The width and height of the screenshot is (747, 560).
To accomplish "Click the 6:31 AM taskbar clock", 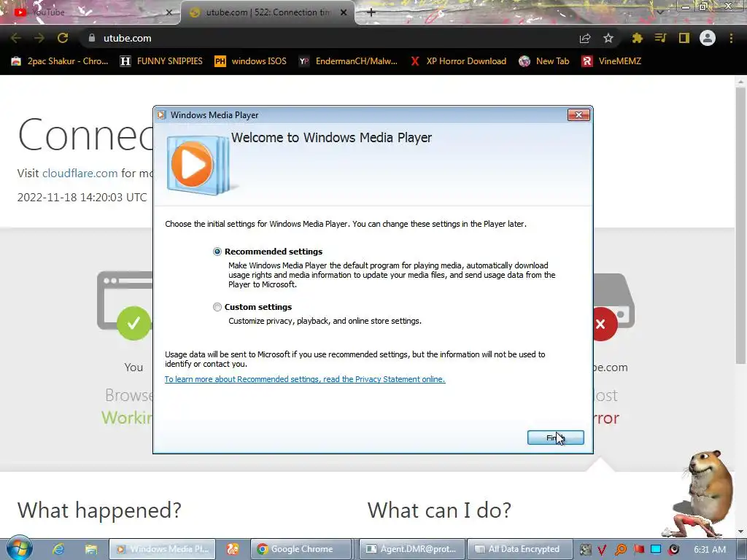I will tap(710, 550).
